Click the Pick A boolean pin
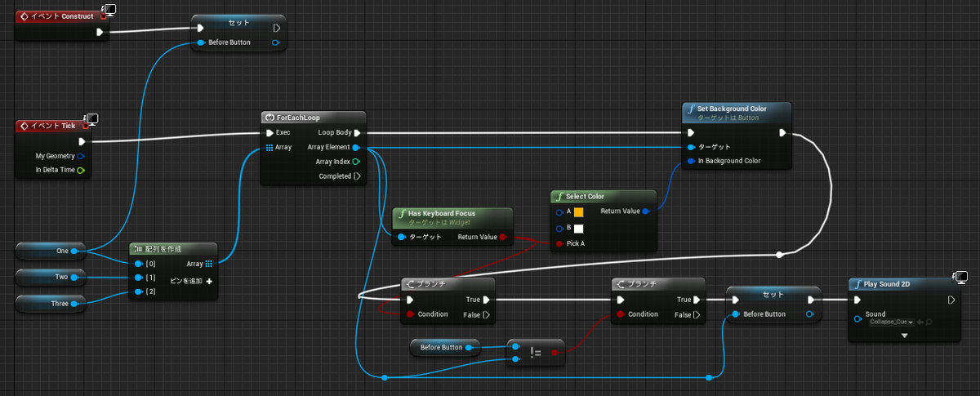This screenshot has width=980, height=396. (x=559, y=243)
